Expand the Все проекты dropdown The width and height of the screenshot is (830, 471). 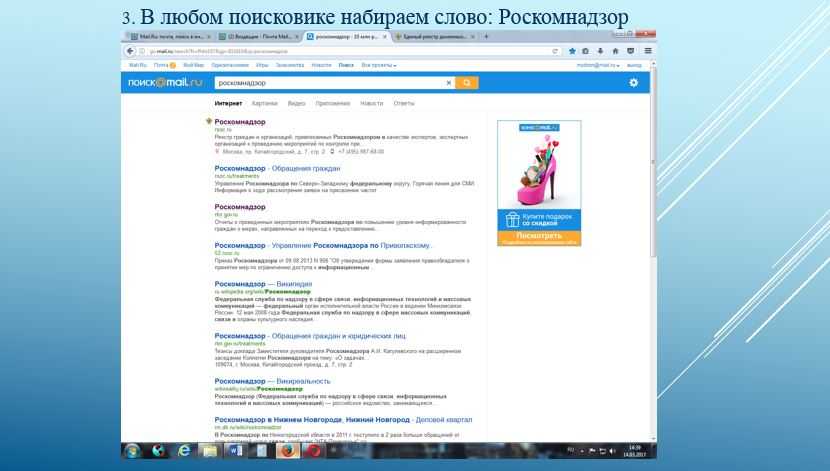[x=379, y=65]
